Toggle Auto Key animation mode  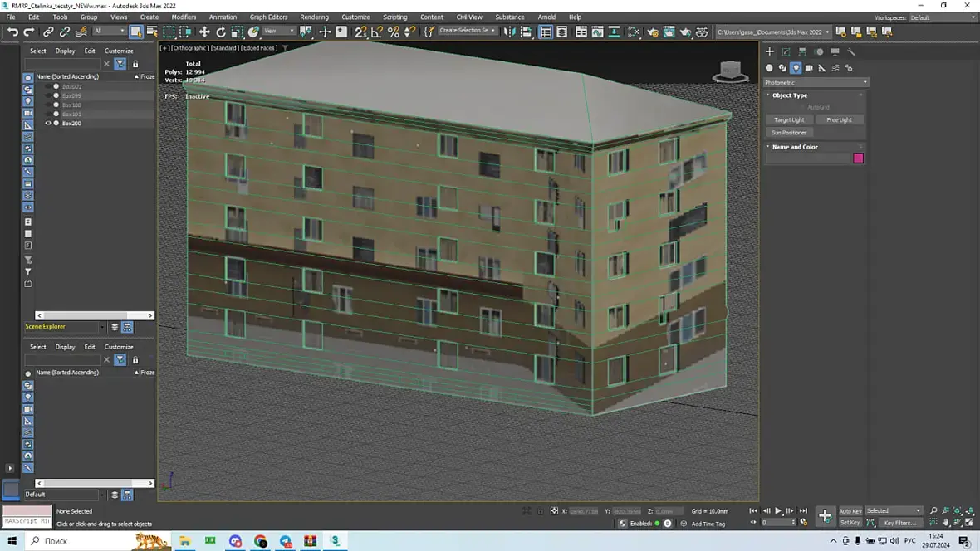(x=850, y=511)
